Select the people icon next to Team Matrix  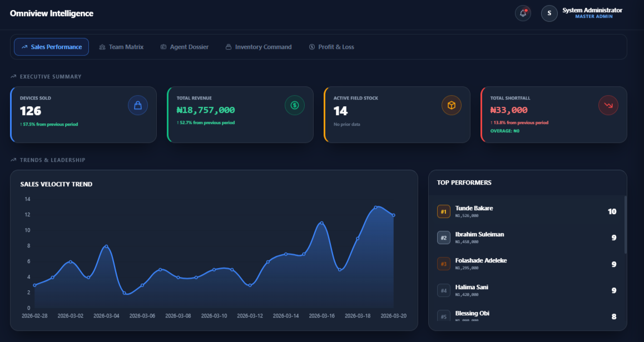click(102, 47)
